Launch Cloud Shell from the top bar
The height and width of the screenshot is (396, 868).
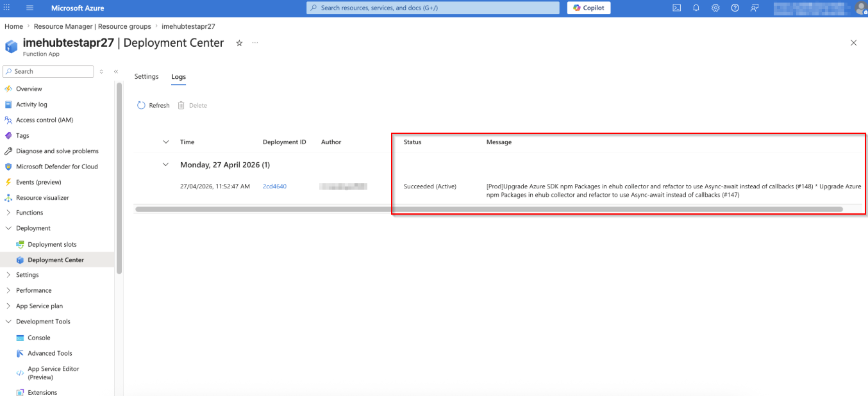click(676, 8)
